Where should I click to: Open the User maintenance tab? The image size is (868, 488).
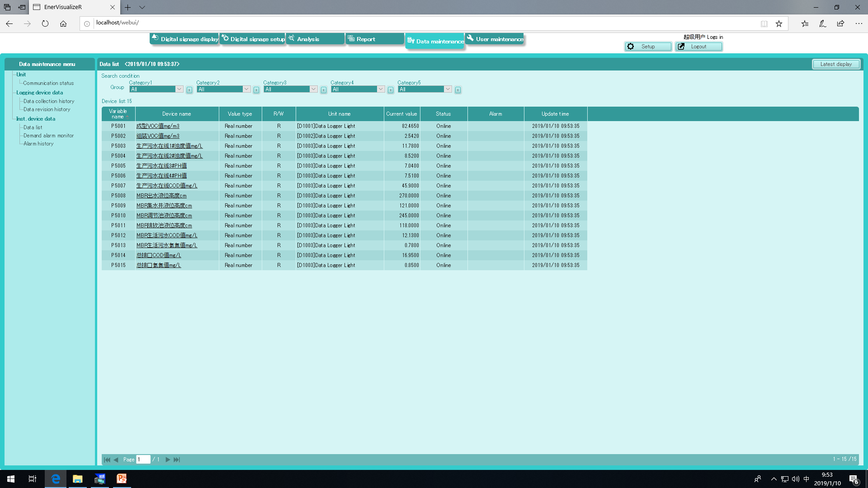494,39
